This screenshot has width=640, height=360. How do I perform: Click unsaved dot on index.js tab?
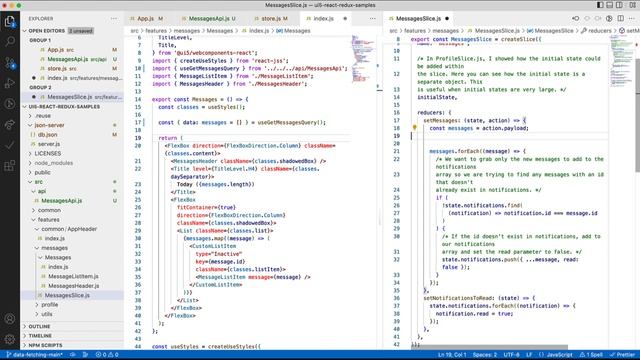point(345,19)
